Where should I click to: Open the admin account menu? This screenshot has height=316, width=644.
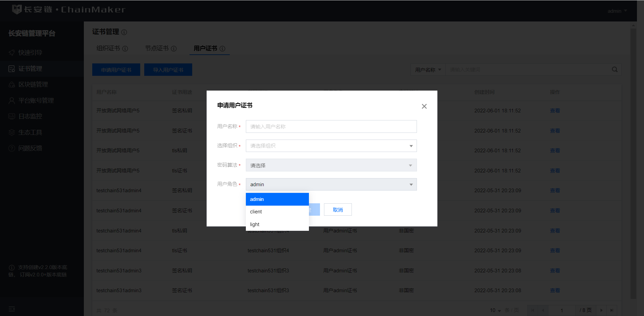[617, 11]
